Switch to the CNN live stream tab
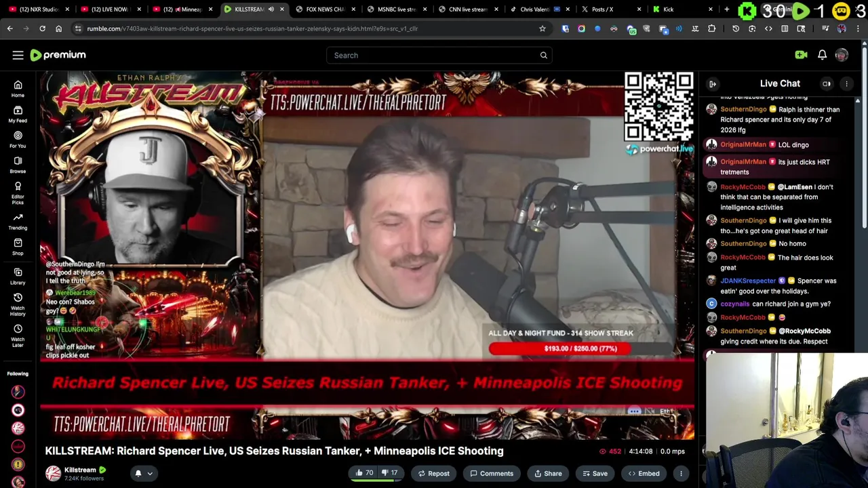The image size is (868, 488). (468, 9)
